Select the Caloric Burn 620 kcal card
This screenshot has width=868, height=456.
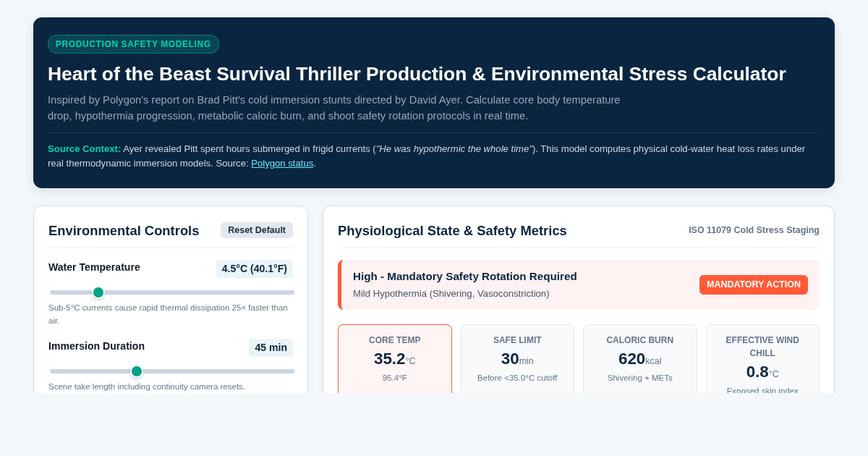point(640,359)
